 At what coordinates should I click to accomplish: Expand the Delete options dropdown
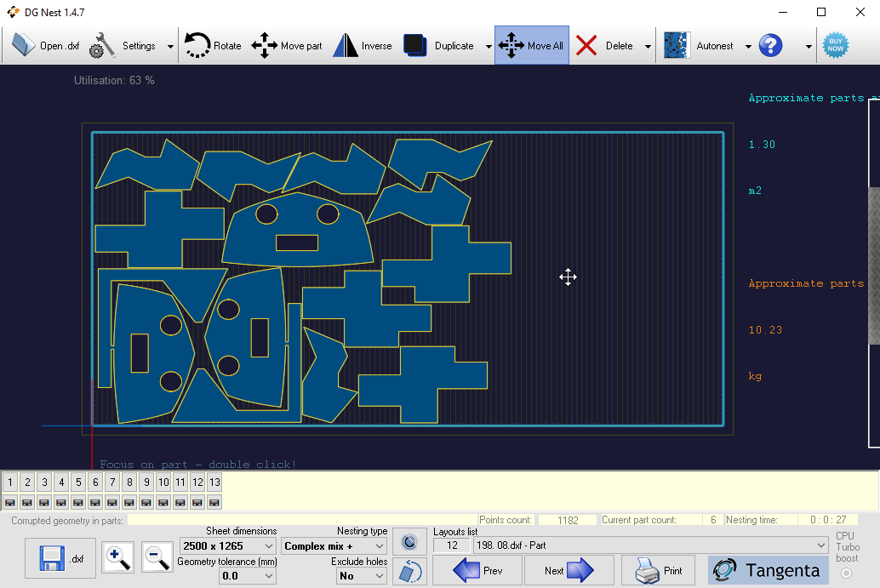point(646,46)
